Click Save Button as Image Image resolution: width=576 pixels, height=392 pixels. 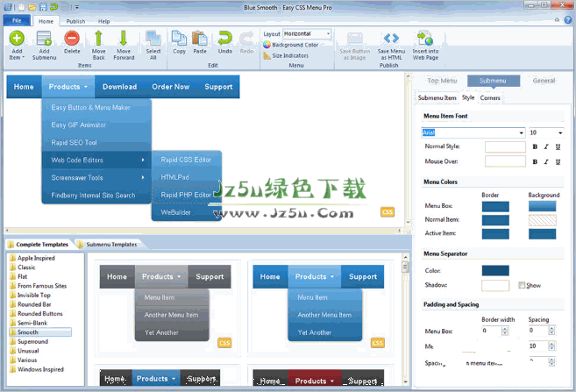tap(355, 46)
